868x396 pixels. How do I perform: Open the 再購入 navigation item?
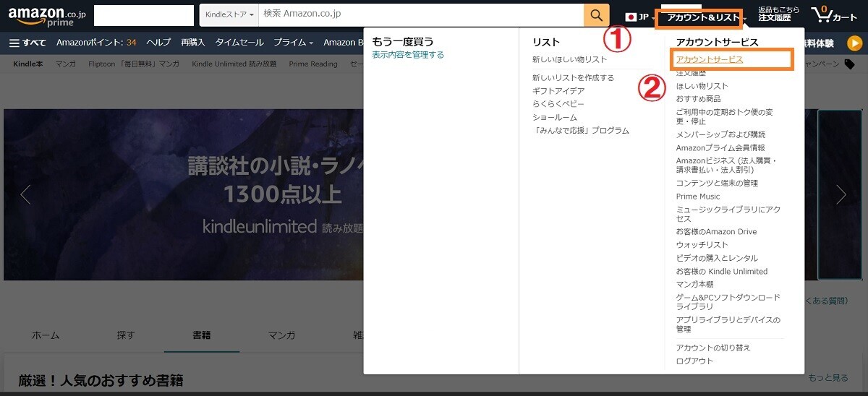coord(193,43)
